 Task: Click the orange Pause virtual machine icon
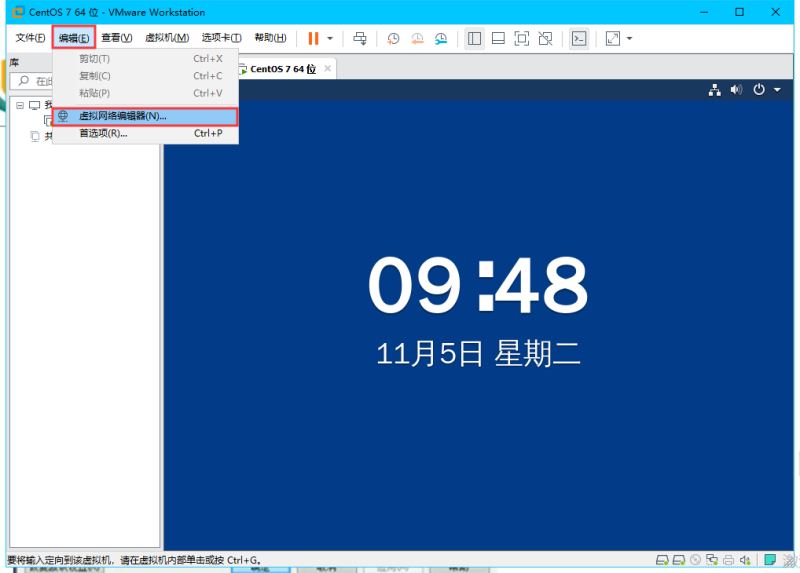(313, 38)
